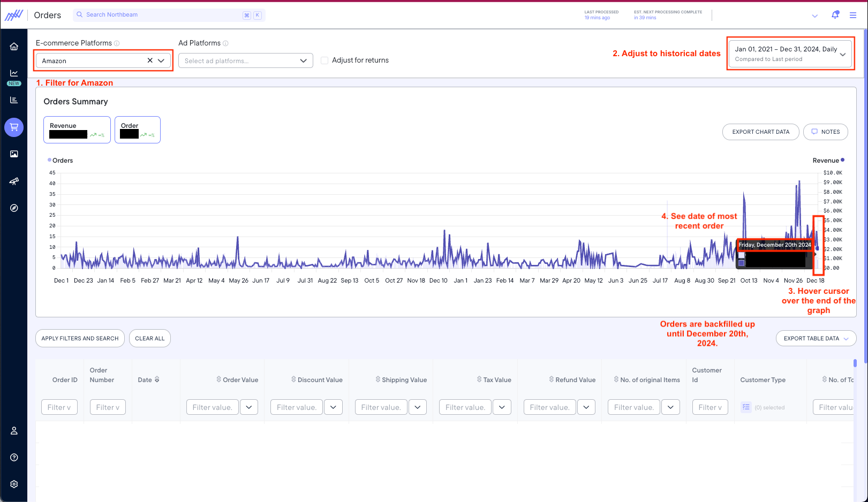Open Tax Value filter operator dropdown
The image size is (868, 502).
click(x=502, y=407)
